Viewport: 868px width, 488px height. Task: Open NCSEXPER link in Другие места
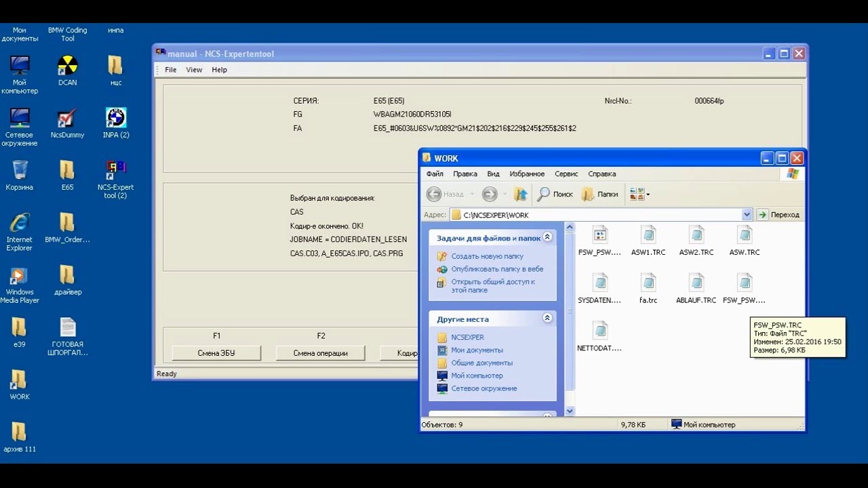click(x=467, y=338)
